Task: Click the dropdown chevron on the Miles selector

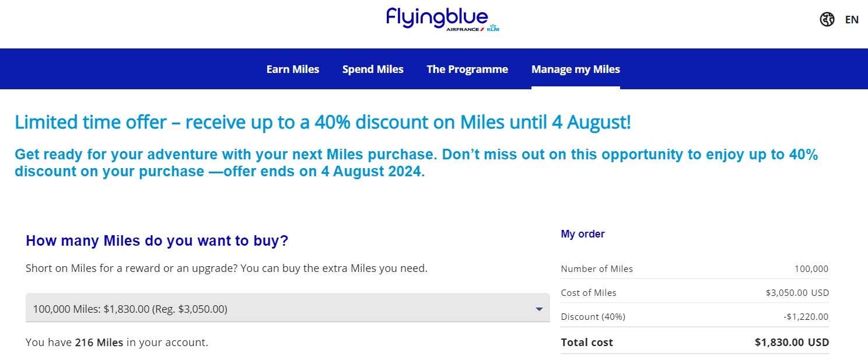Action: coord(538,310)
